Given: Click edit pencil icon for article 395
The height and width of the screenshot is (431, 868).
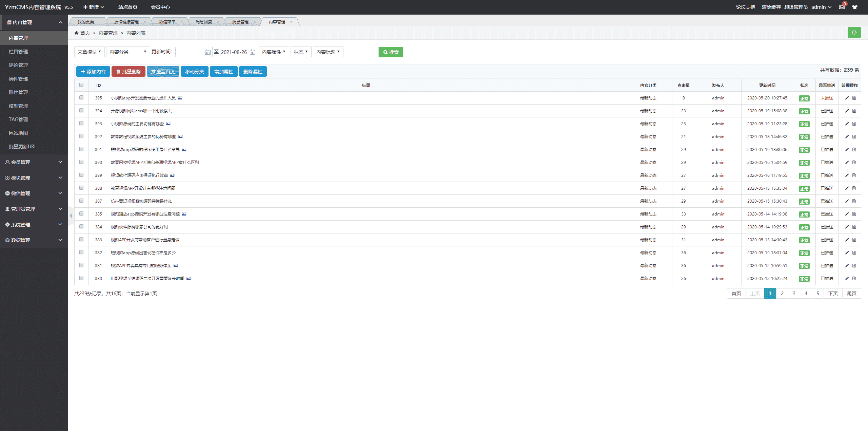Looking at the screenshot, I should [x=847, y=98].
